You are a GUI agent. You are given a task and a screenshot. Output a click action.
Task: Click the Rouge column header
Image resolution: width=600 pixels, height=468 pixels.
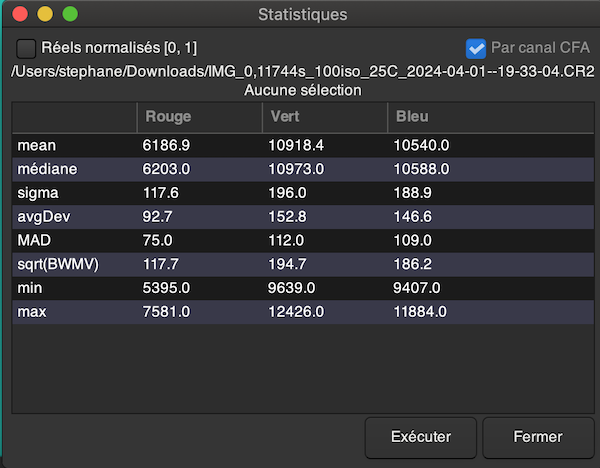168,117
